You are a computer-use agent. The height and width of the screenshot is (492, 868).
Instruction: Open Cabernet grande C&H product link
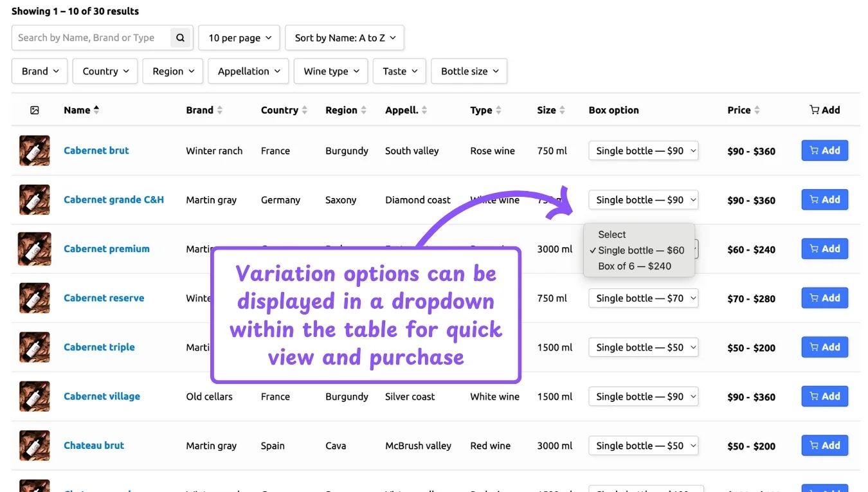tap(114, 200)
